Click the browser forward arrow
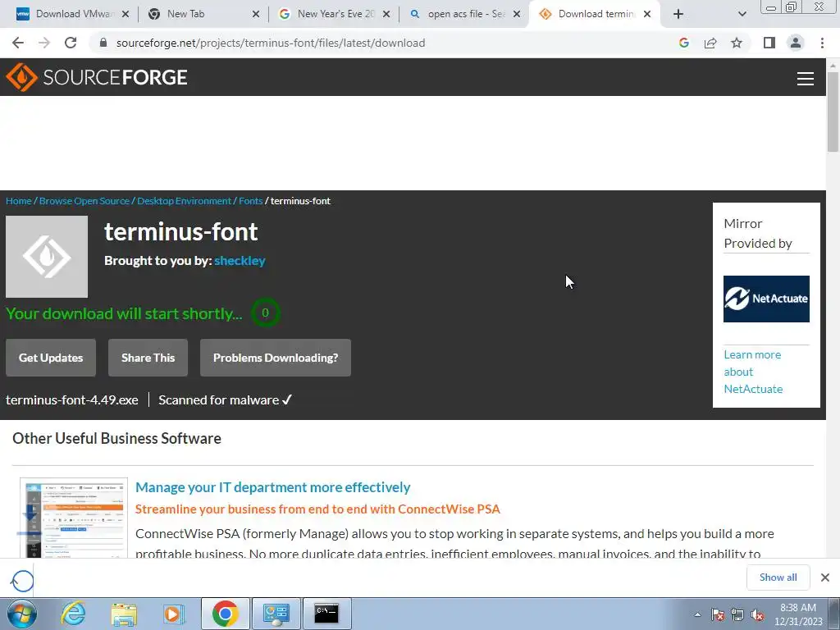840x630 pixels. [x=44, y=43]
